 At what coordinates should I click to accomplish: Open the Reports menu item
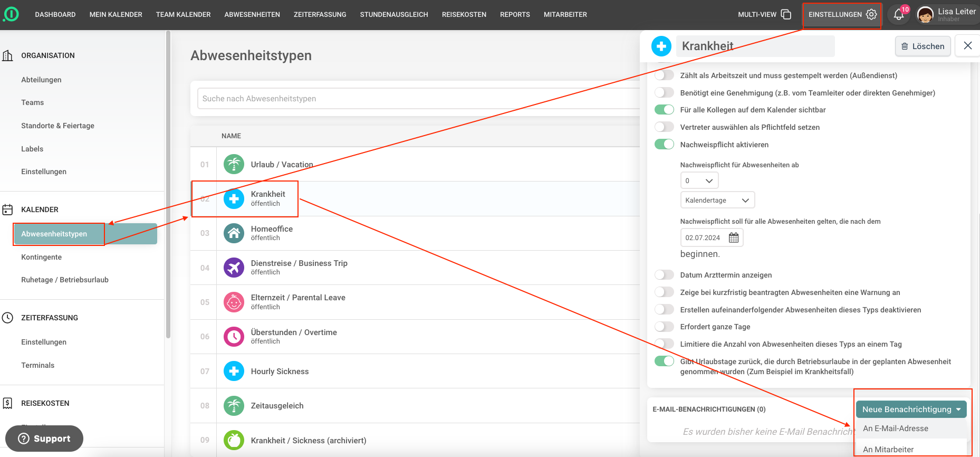(x=515, y=15)
